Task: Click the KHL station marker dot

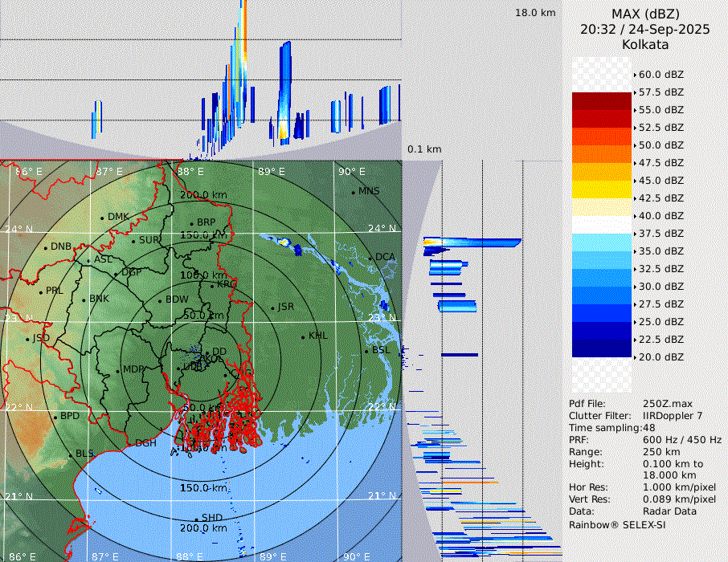Action: click(303, 336)
